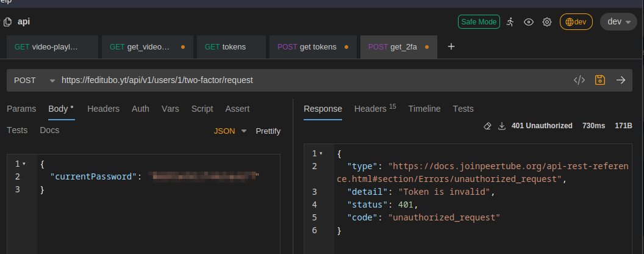Click the status 401 value in response
The width and height of the screenshot is (644, 254).
click(406, 205)
